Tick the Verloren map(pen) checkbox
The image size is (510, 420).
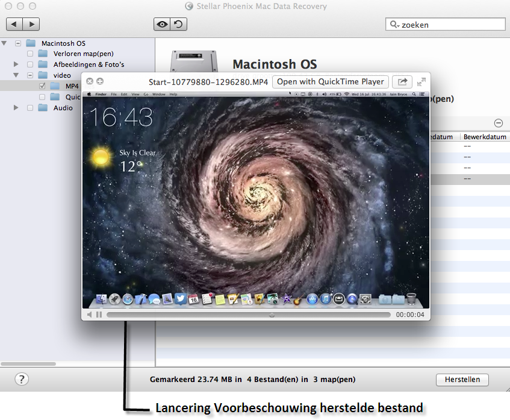tap(30, 54)
